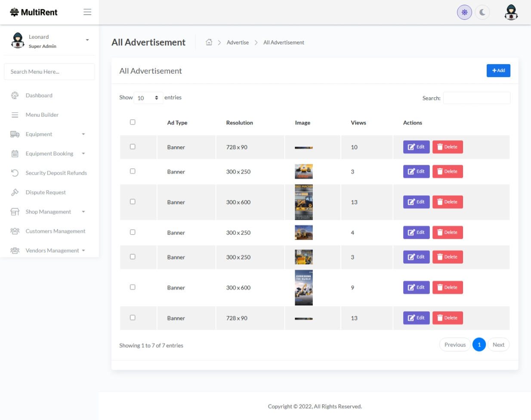This screenshot has height=420, width=531.
Task: Expand the Leonard Super Admin profile dropdown
Action: point(87,40)
